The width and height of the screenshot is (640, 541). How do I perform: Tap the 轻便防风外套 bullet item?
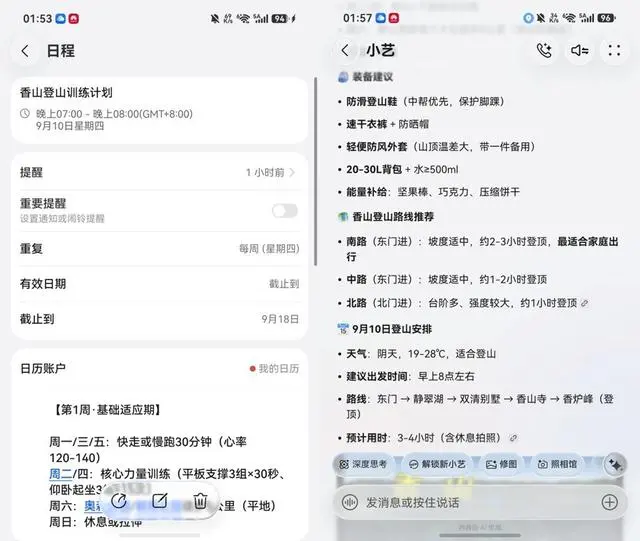point(440,147)
